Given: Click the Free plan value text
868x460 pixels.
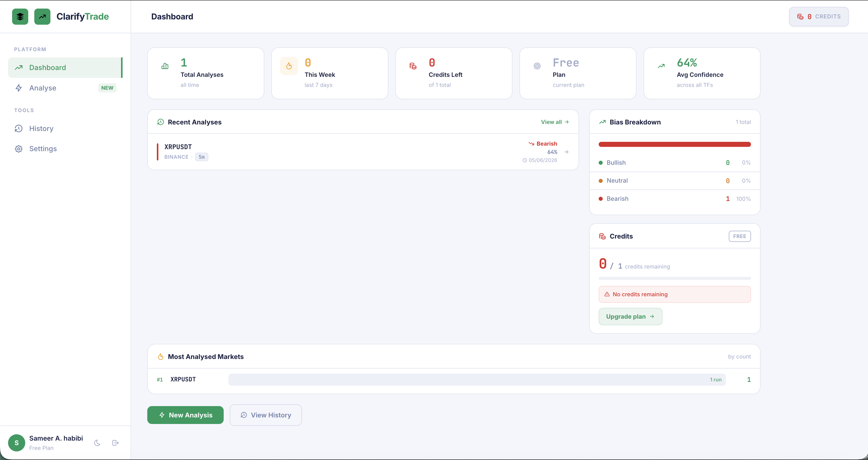Looking at the screenshot, I should [x=566, y=62].
